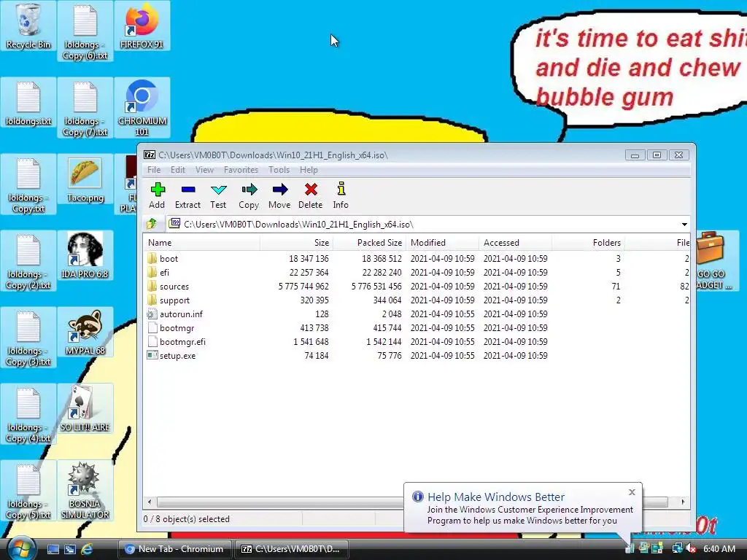This screenshot has height=560, width=747.
Task: Select FIREFOX 91 desktop shortcut
Action: click(x=142, y=26)
